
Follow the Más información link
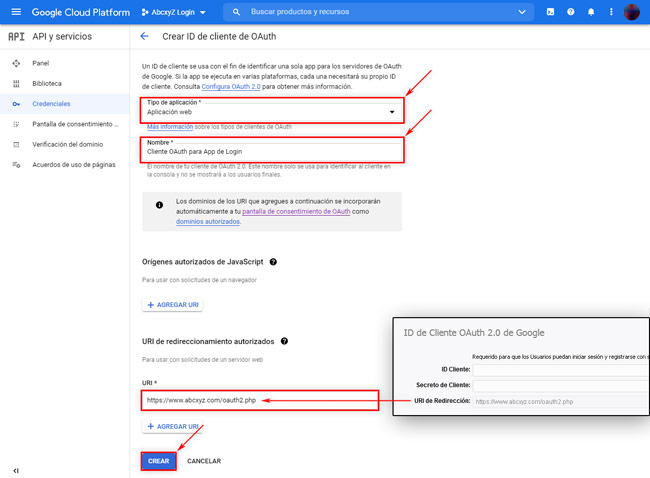(x=170, y=126)
